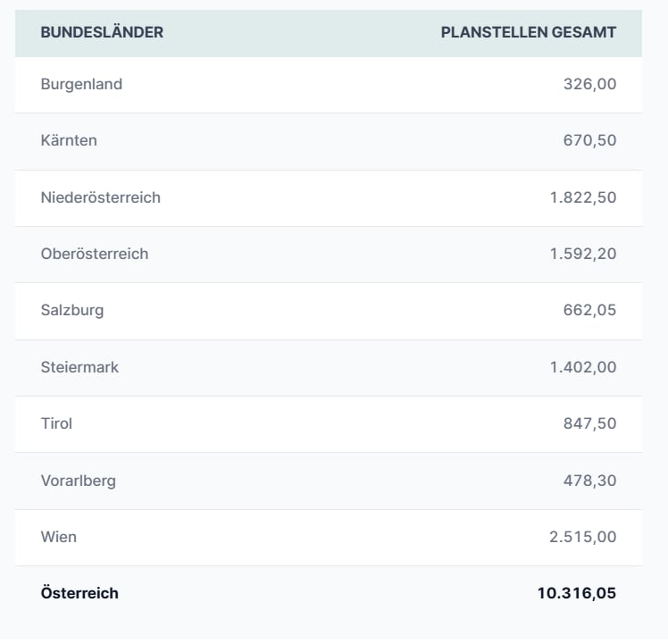Screen dimensions: 668x644
Task: Select the Oberösterreich row label
Action: (95, 254)
